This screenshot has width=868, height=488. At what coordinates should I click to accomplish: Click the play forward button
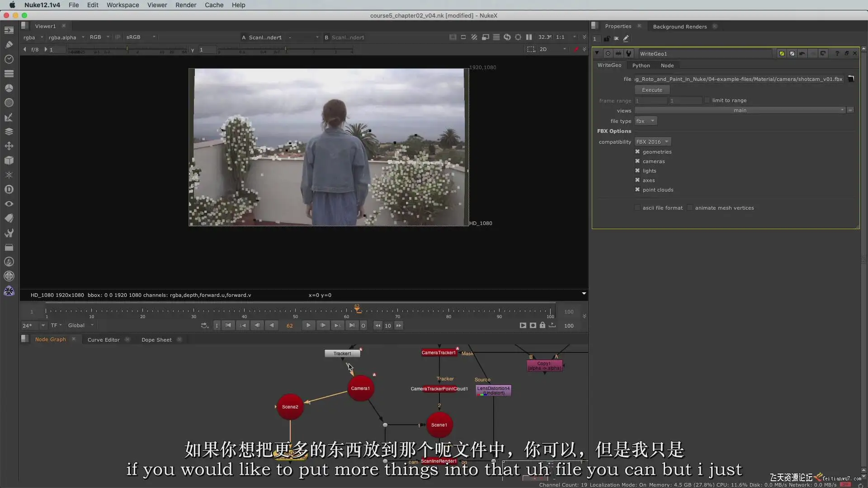coord(308,325)
